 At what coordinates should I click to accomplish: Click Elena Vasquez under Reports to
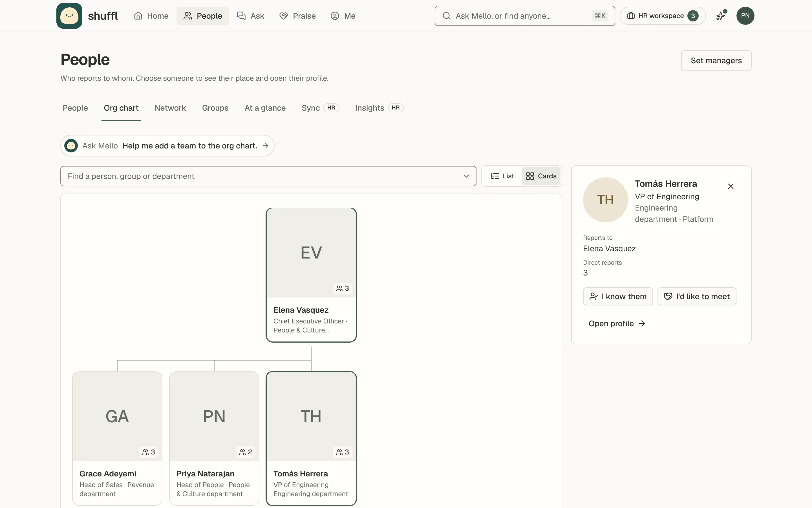609,249
